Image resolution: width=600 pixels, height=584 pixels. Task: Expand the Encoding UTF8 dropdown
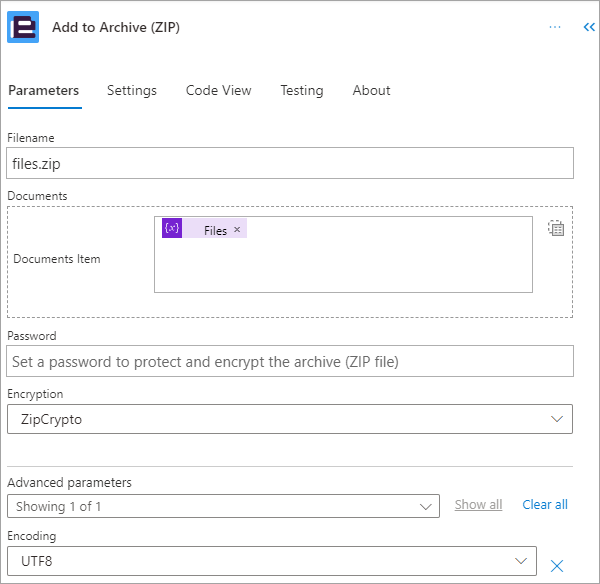coord(272,561)
